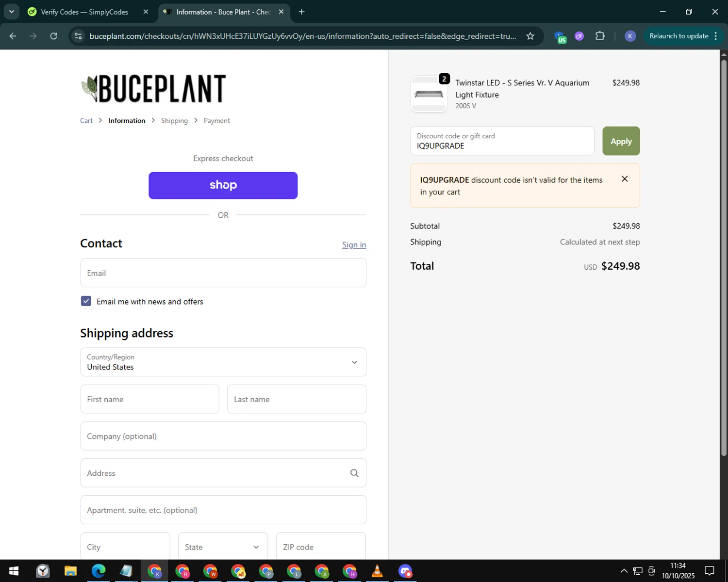Switch to the Chrome A profile window

(322, 571)
